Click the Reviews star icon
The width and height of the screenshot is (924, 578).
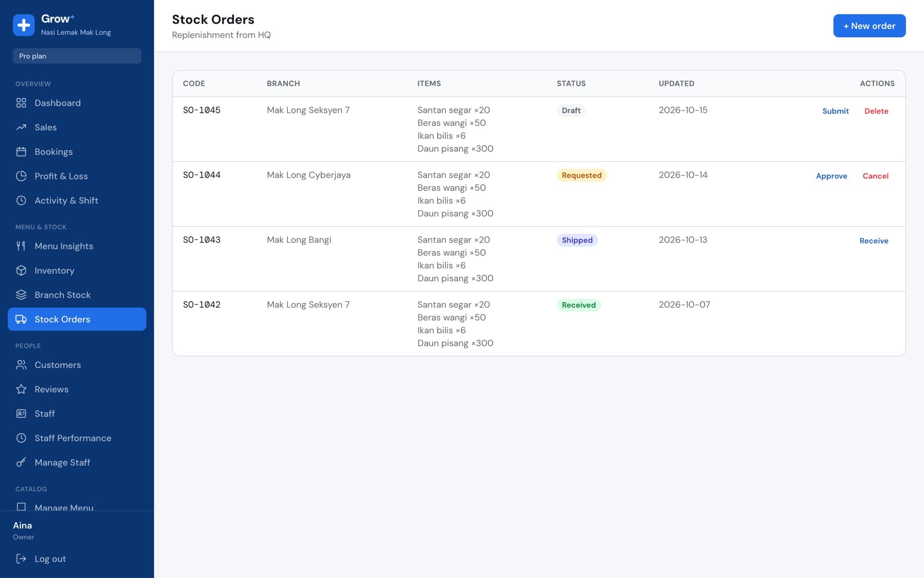click(x=21, y=389)
